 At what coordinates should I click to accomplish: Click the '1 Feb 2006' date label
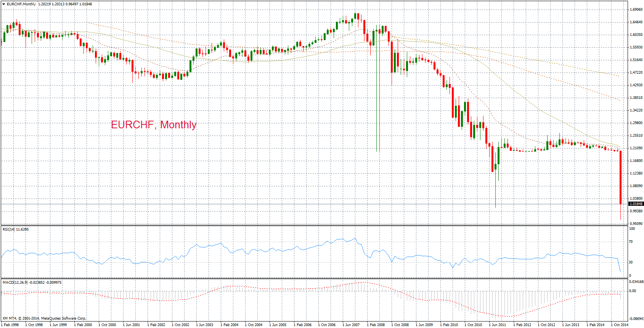[x=302, y=325]
